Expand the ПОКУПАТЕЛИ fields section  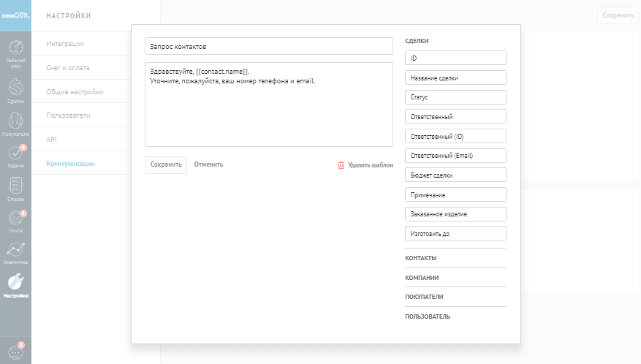(425, 297)
